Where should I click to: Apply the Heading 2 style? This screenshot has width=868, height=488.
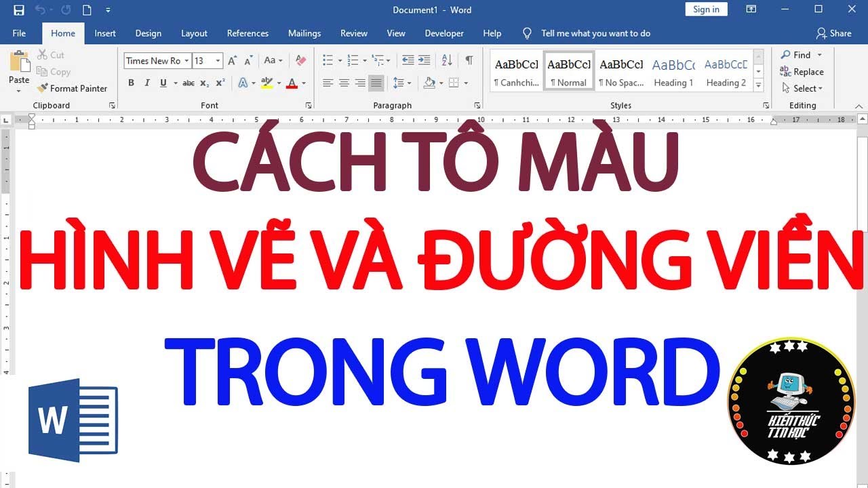tap(726, 71)
